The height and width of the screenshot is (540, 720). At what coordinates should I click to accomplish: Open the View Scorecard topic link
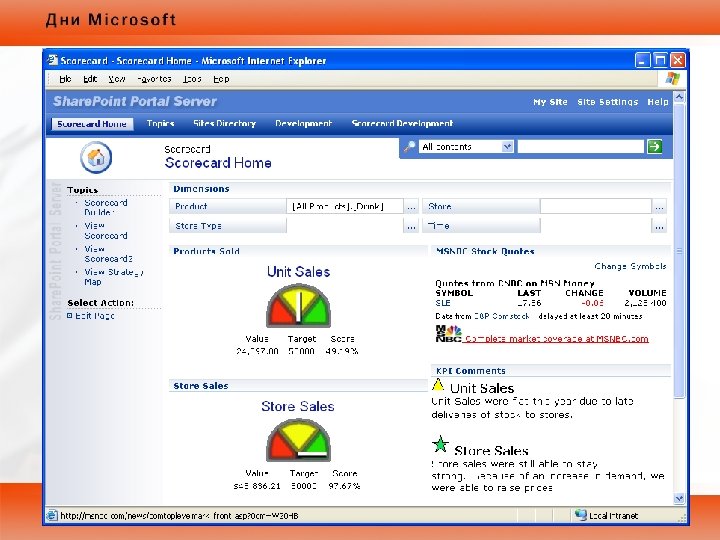click(x=106, y=231)
